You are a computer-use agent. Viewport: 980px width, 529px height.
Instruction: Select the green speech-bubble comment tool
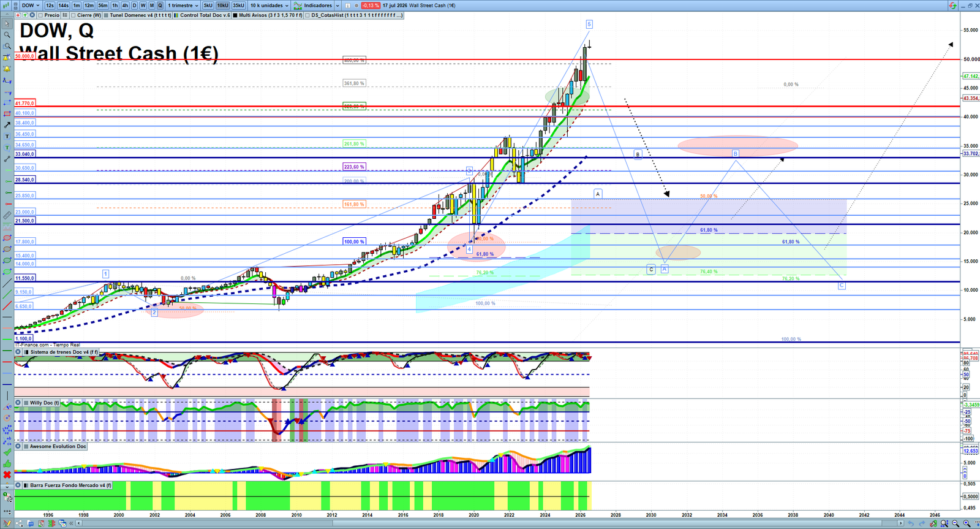coord(7,148)
